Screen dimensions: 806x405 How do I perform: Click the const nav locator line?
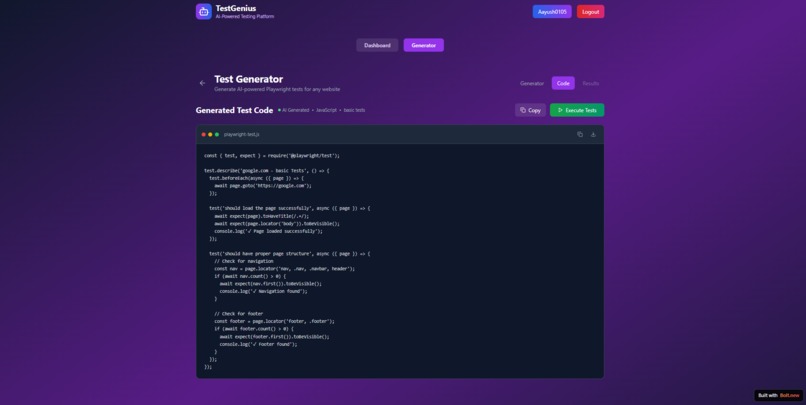[285, 269]
